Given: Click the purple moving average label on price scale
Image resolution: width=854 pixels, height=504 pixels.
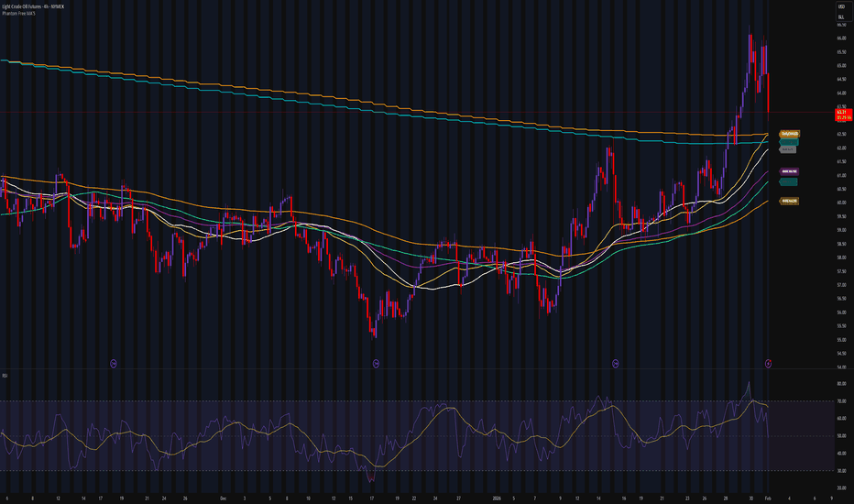Looking at the screenshot, I should point(789,171).
